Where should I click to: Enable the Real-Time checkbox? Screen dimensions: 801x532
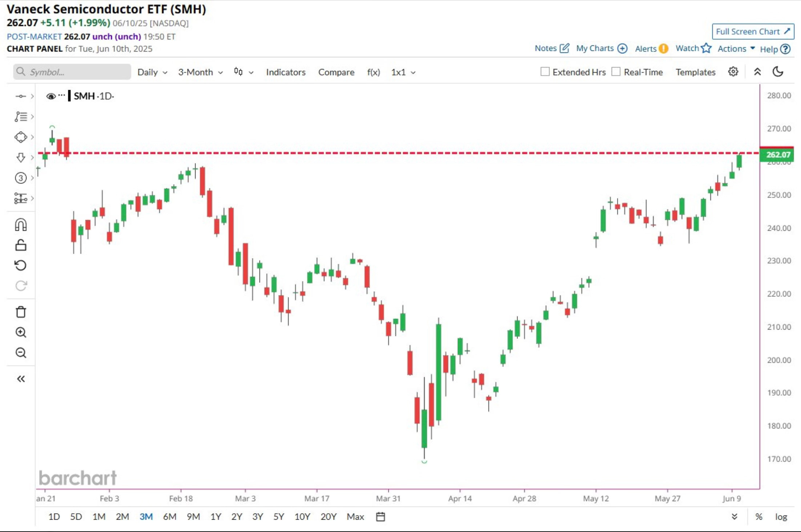[616, 72]
